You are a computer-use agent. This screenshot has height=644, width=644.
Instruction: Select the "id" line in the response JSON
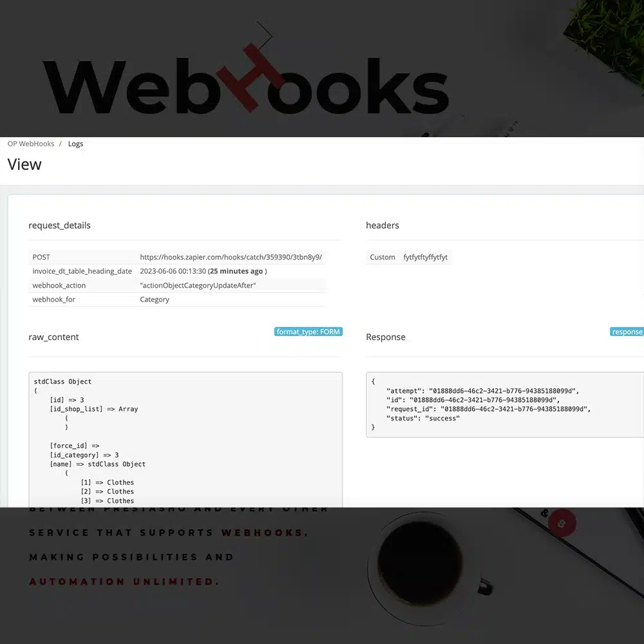473,400
